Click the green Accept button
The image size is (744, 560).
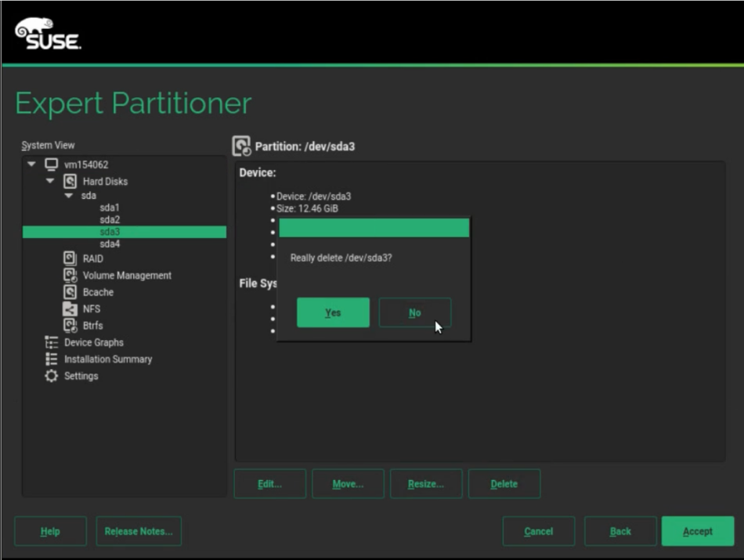click(x=697, y=531)
